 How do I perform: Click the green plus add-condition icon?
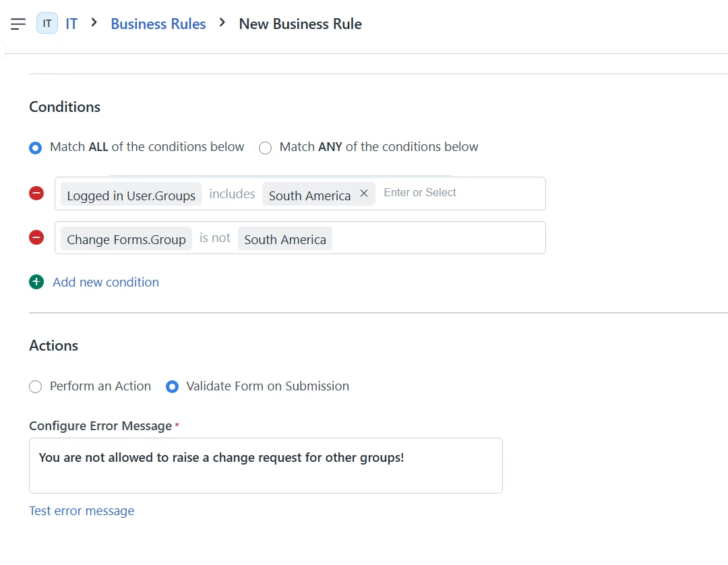pyautogui.click(x=36, y=282)
